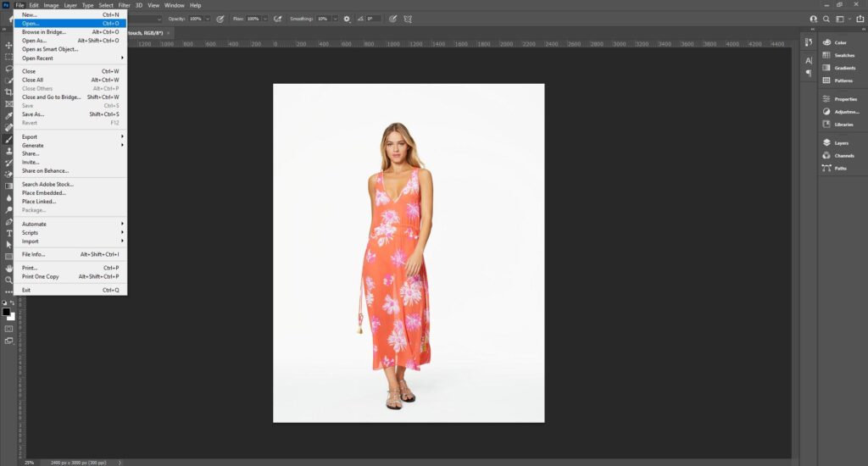
Task: Choose Open... from File menu
Action: (x=70, y=24)
